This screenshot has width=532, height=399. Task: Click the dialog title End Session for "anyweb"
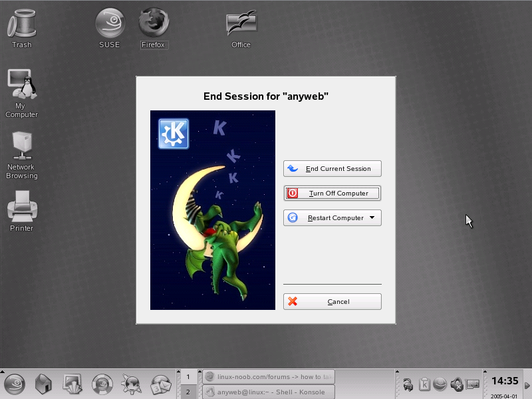[x=265, y=96]
